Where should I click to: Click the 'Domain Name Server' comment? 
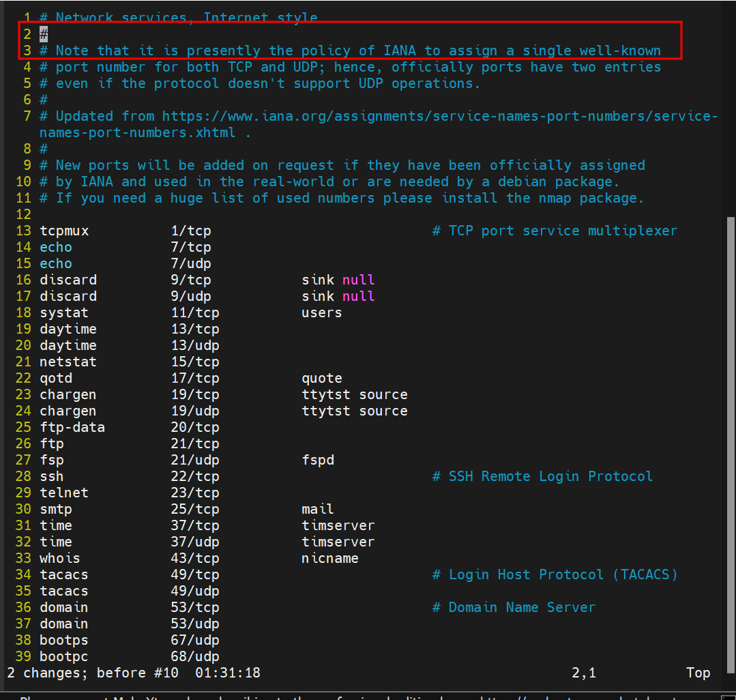(514, 607)
